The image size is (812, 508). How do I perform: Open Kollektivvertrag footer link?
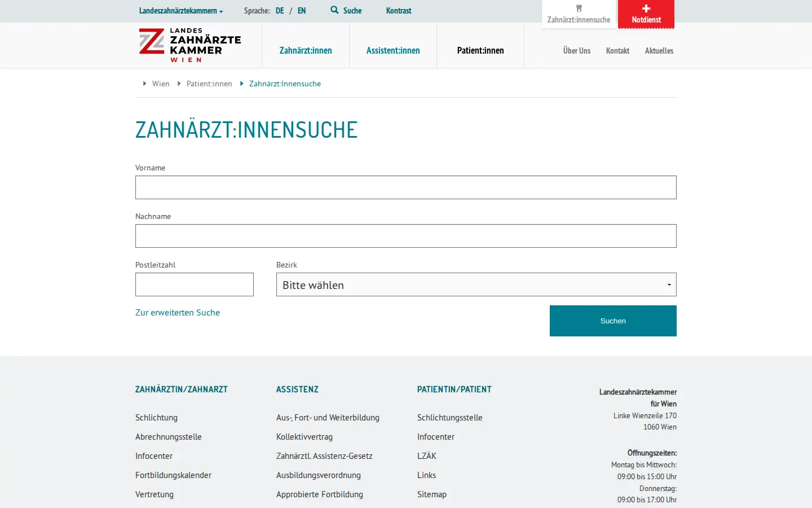tap(304, 437)
